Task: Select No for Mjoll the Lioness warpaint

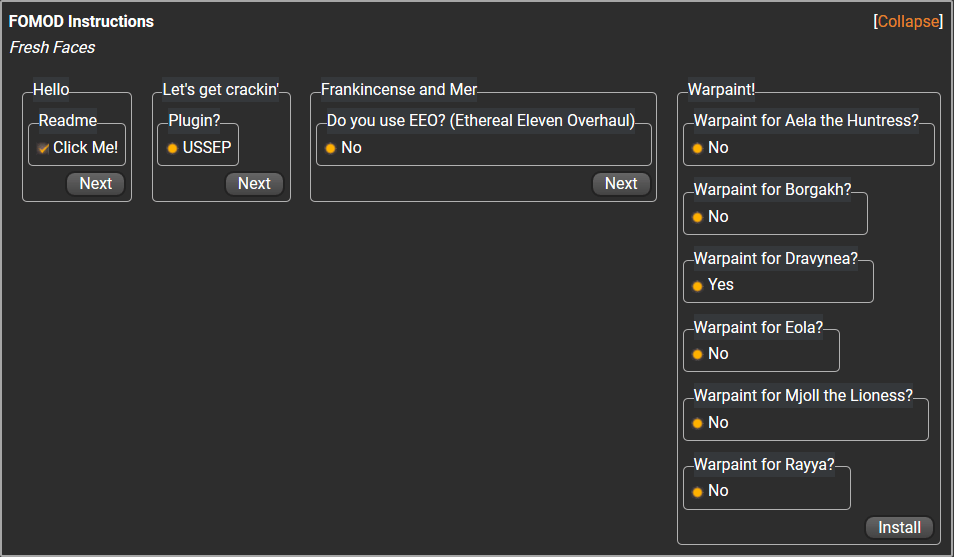Action: pyautogui.click(x=697, y=423)
